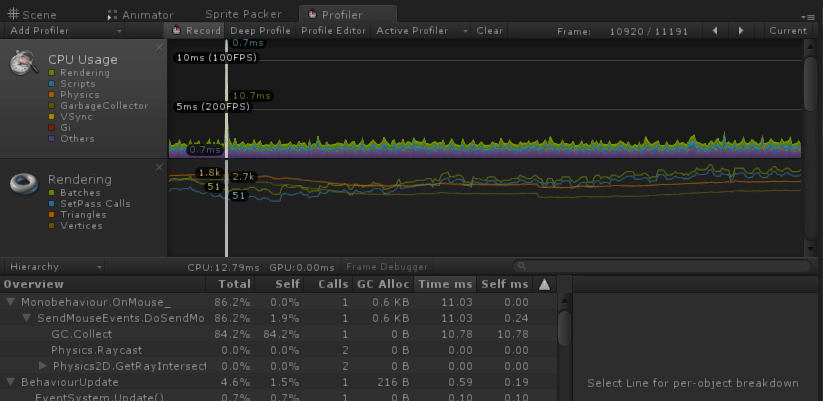Go to previous frame arrow

(x=715, y=31)
